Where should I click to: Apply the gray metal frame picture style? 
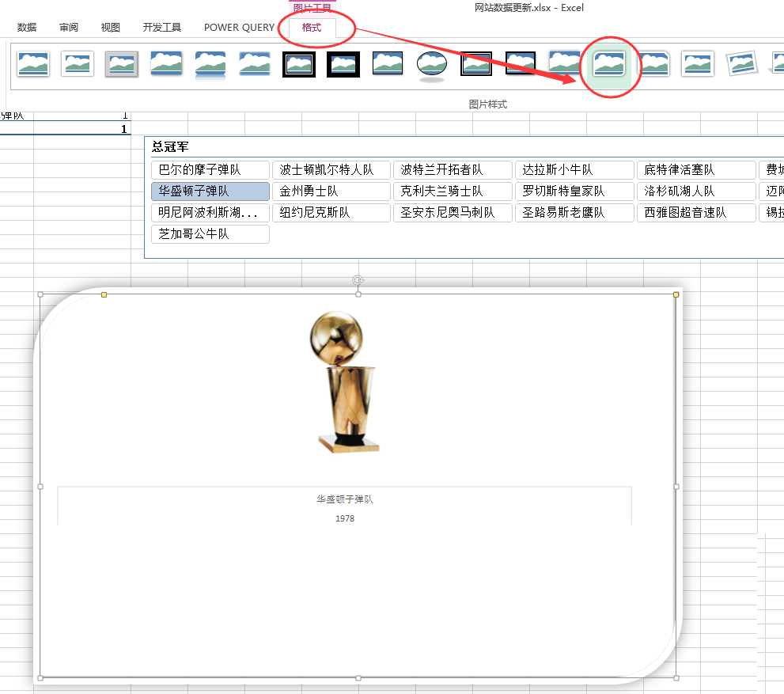(x=122, y=64)
